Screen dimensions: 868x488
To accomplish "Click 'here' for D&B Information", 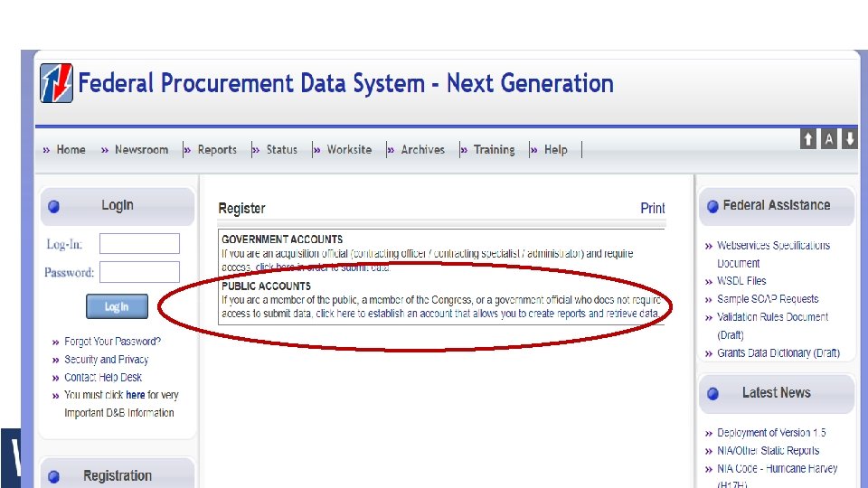I will tap(135, 395).
